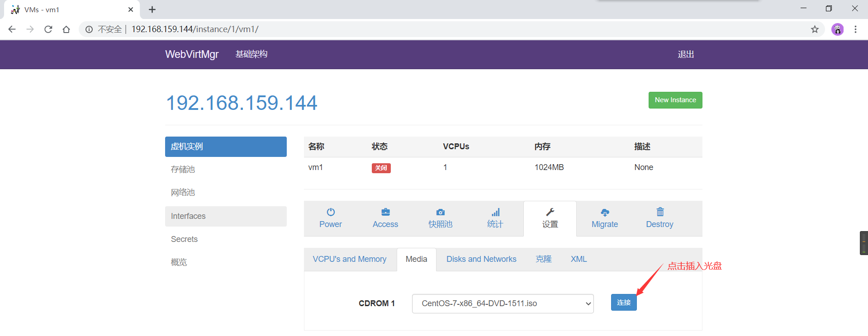Click the 描述 column header

coord(642,147)
